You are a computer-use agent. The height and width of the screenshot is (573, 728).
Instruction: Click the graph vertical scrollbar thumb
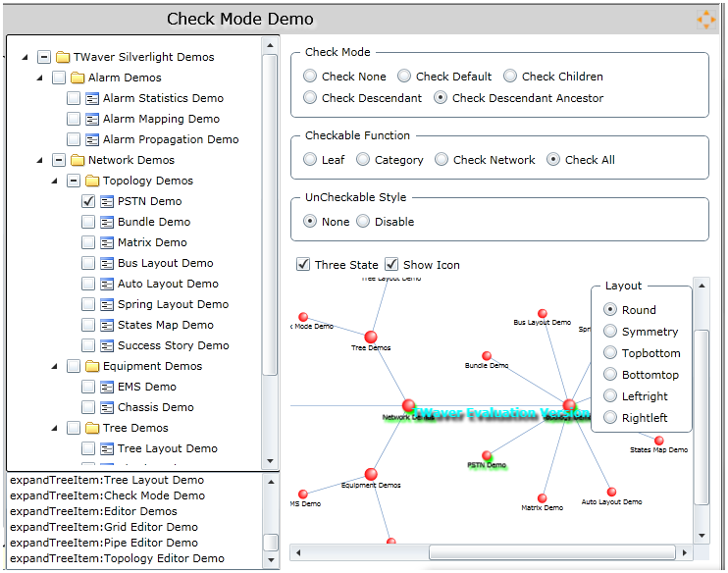coord(702,417)
